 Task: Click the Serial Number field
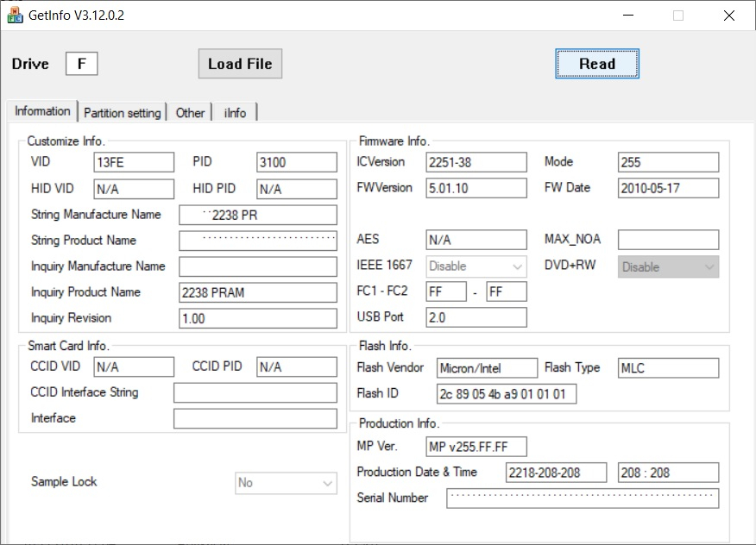click(x=583, y=498)
